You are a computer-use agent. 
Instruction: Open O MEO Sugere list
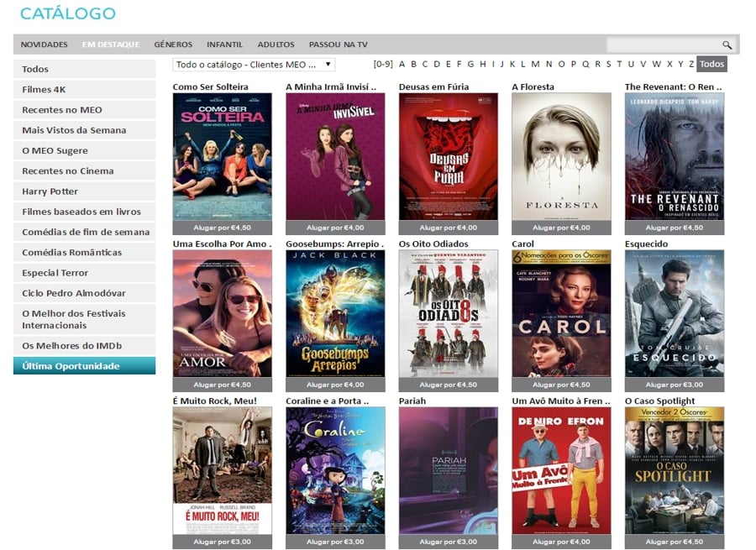[x=84, y=150]
